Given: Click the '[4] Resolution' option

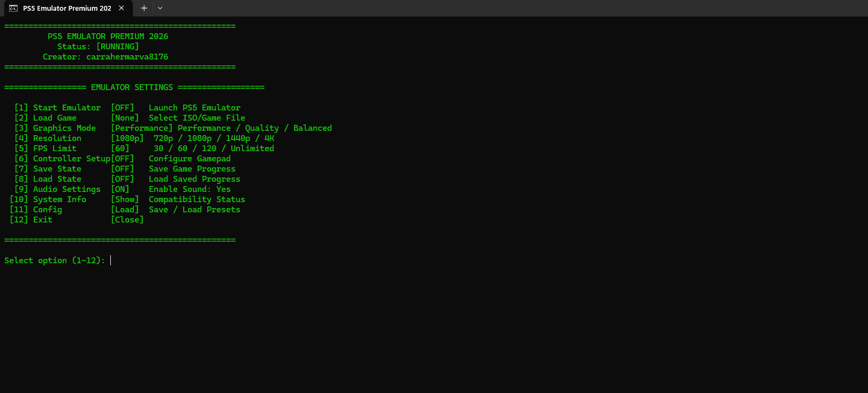Looking at the screenshot, I should [48, 138].
